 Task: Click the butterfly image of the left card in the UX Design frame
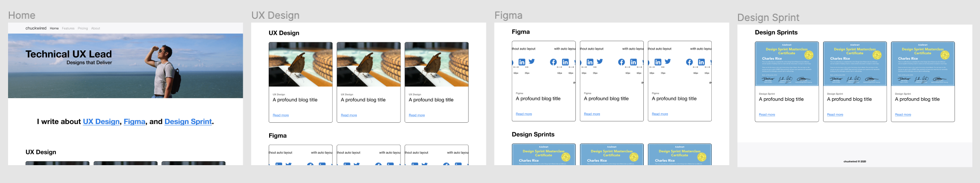(x=300, y=64)
